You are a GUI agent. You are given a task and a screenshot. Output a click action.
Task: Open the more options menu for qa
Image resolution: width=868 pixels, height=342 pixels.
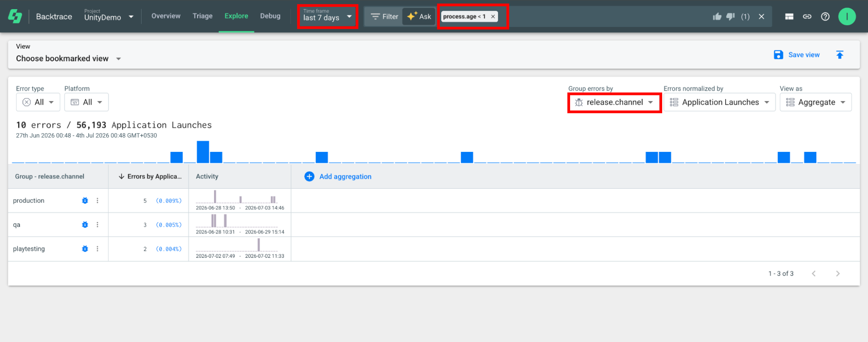click(x=97, y=225)
